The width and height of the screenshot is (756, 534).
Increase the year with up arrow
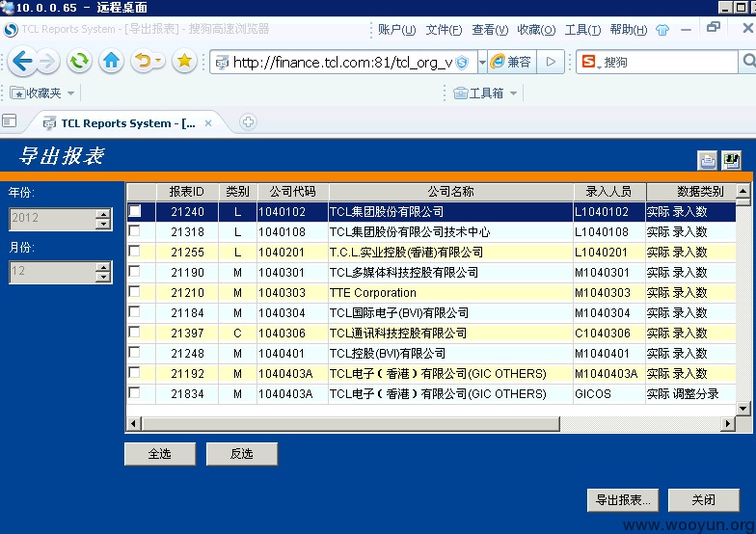tap(102, 214)
